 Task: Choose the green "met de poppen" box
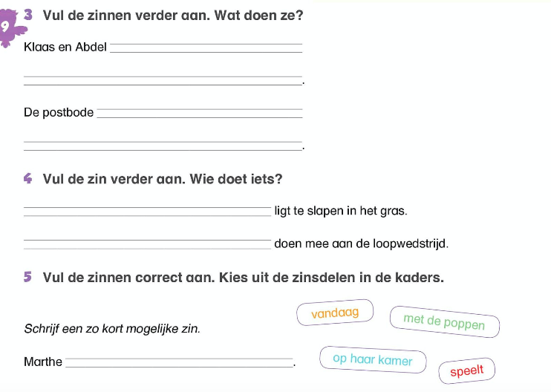point(444,322)
